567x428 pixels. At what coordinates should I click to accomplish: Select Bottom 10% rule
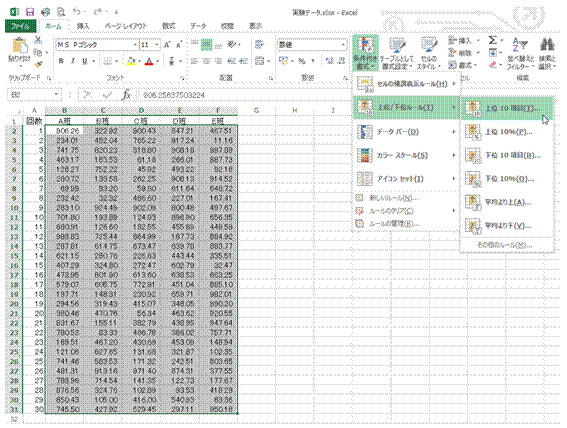pos(507,179)
